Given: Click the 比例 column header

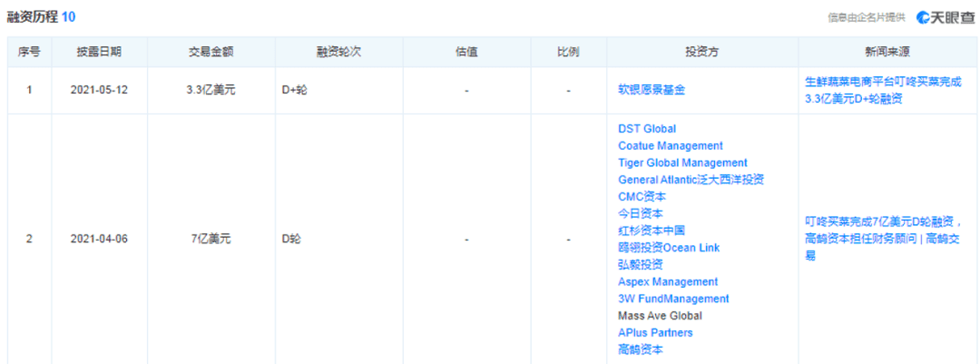Looking at the screenshot, I should click(x=568, y=53).
